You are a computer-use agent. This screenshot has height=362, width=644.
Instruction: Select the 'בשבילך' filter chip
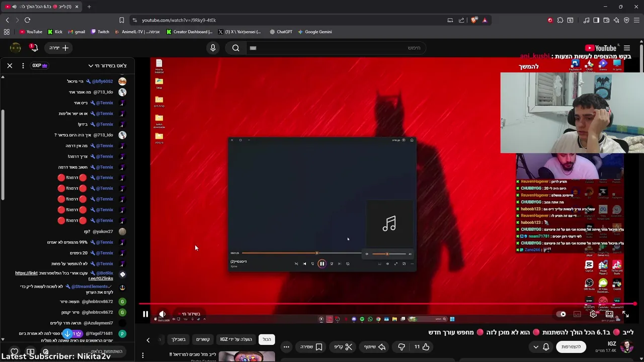[179, 339]
